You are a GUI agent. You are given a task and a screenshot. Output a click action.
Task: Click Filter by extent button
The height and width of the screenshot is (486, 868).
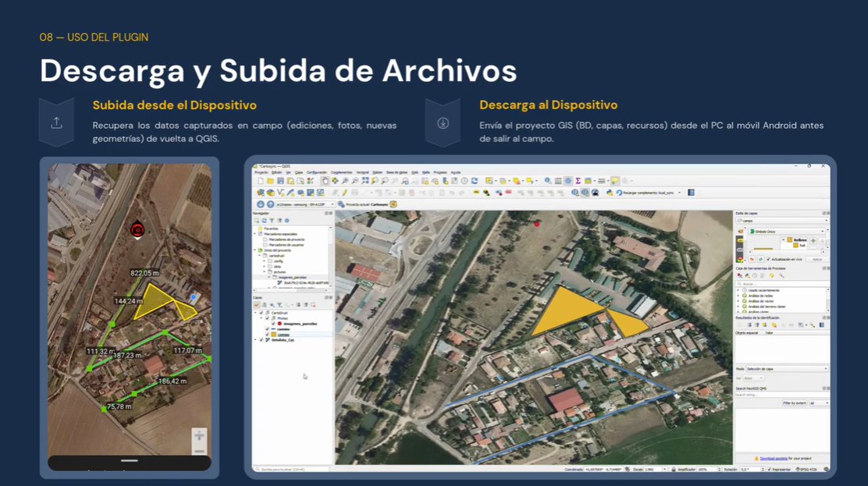click(x=795, y=403)
